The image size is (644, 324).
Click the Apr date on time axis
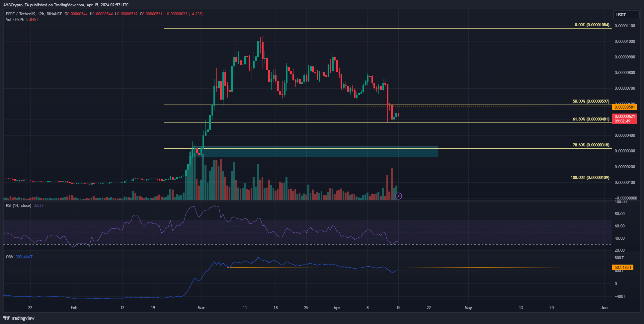click(x=337, y=308)
